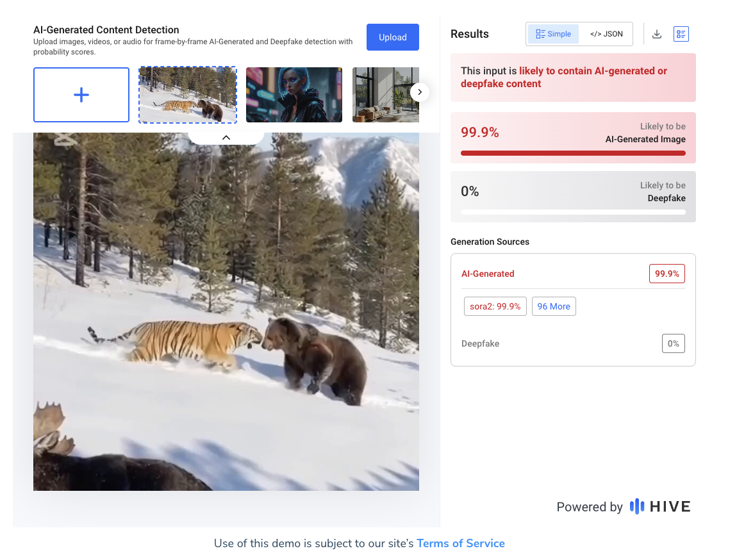The width and height of the screenshot is (737, 560).
Task: Collapse the thumbnail strip with up chevron
Action: coord(226,137)
